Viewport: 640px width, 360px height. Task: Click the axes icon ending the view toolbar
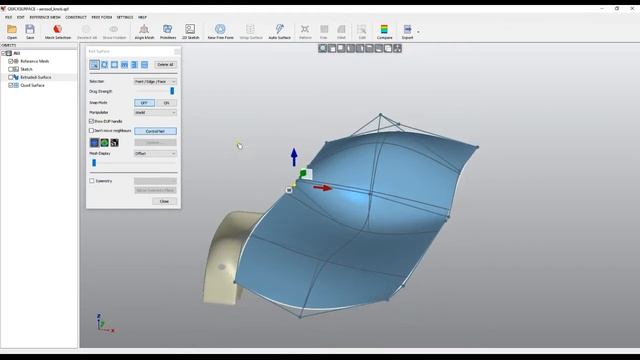(x=397, y=49)
